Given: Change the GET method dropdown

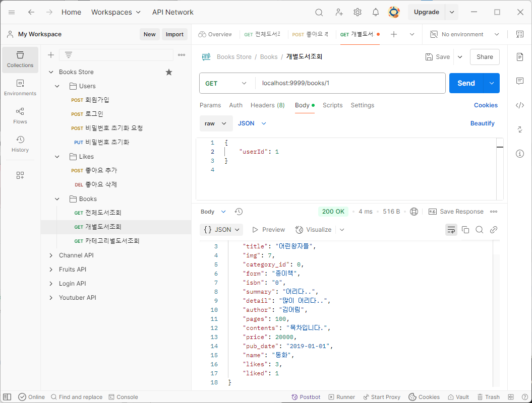Looking at the screenshot, I should click(x=226, y=84).
